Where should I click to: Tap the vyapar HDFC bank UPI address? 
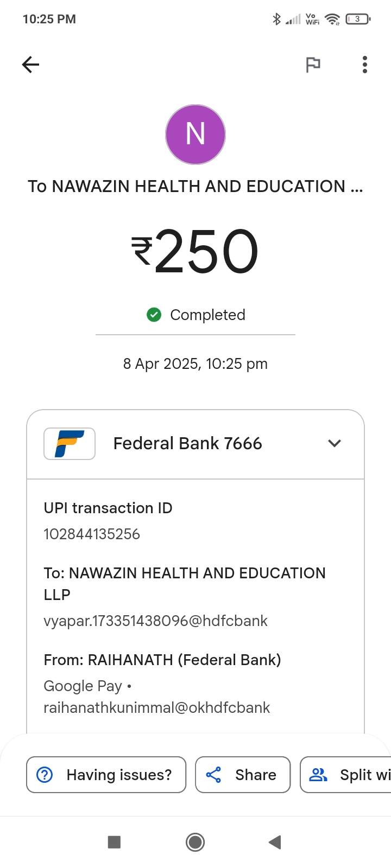[x=155, y=621]
